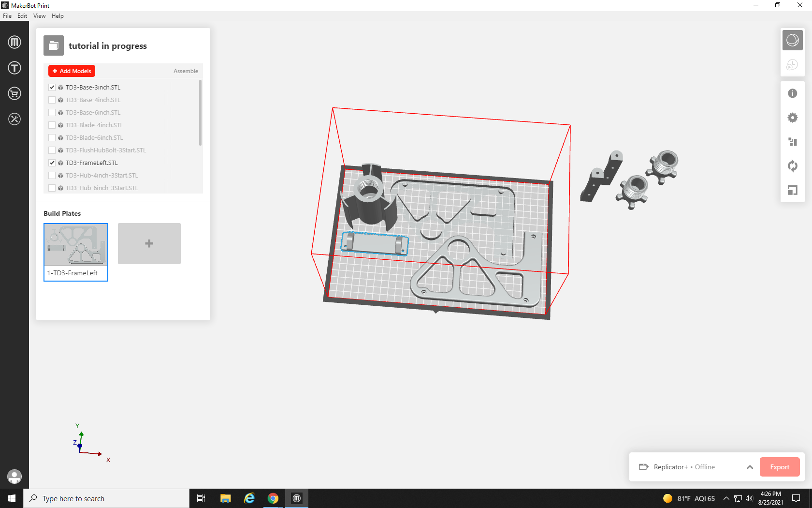This screenshot has height=508, width=812.
Task: Select the 1-TD3-FrameLeft build plate thumbnail
Action: 76,252
